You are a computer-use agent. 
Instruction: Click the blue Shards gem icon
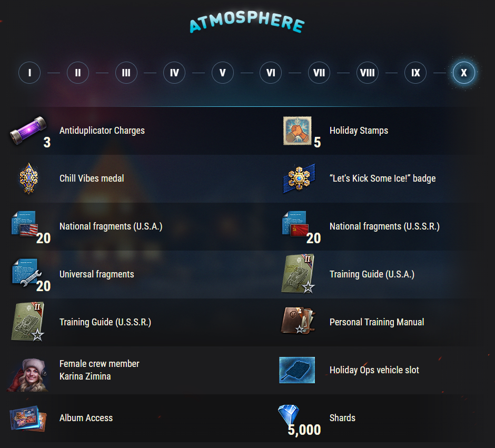click(x=289, y=414)
